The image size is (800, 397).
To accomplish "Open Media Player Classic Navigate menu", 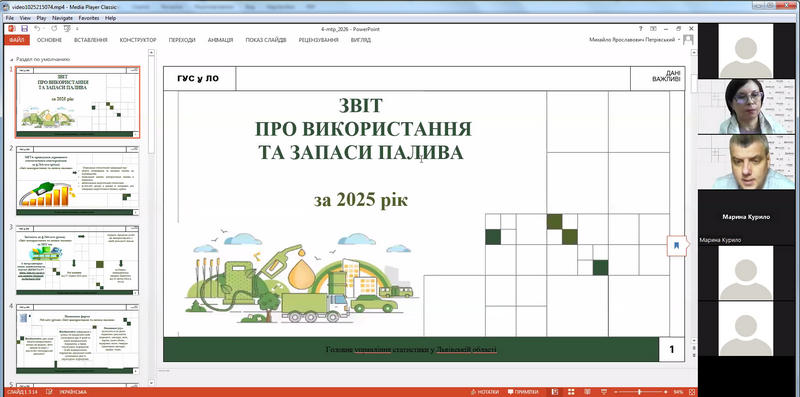I will pos(62,18).
